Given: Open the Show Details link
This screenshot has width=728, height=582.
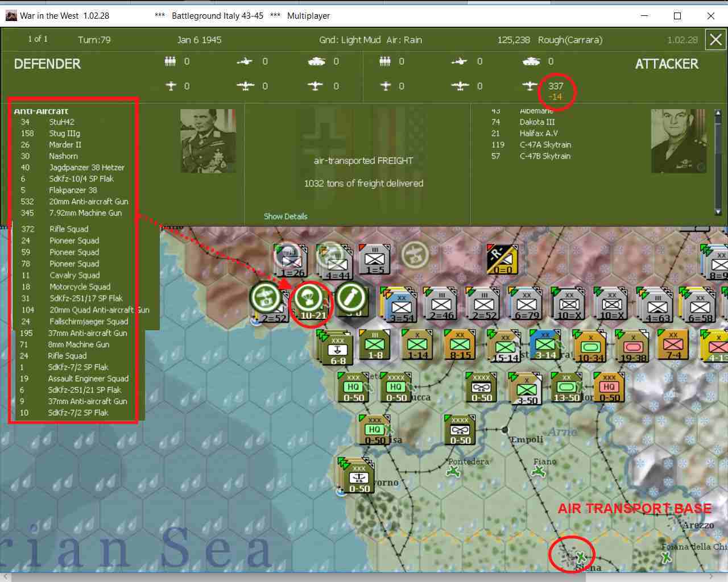Looking at the screenshot, I should (286, 217).
